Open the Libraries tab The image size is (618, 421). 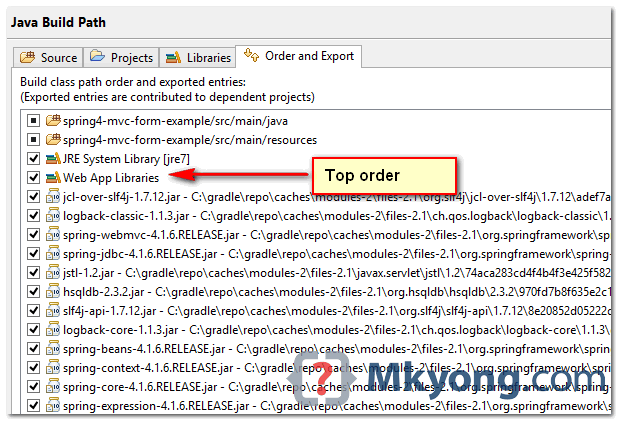pyautogui.click(x=197, y=58)
